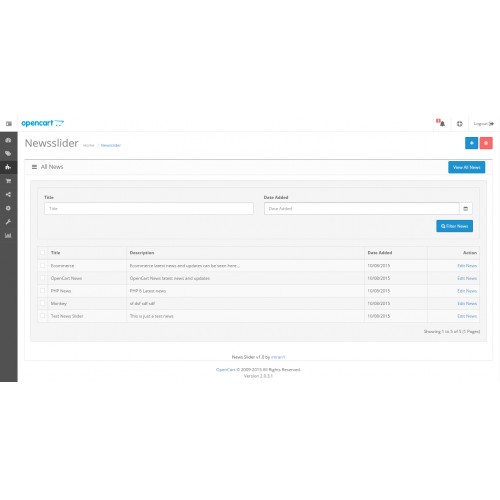Sort by the Date Added column header

tap(380, 253)
